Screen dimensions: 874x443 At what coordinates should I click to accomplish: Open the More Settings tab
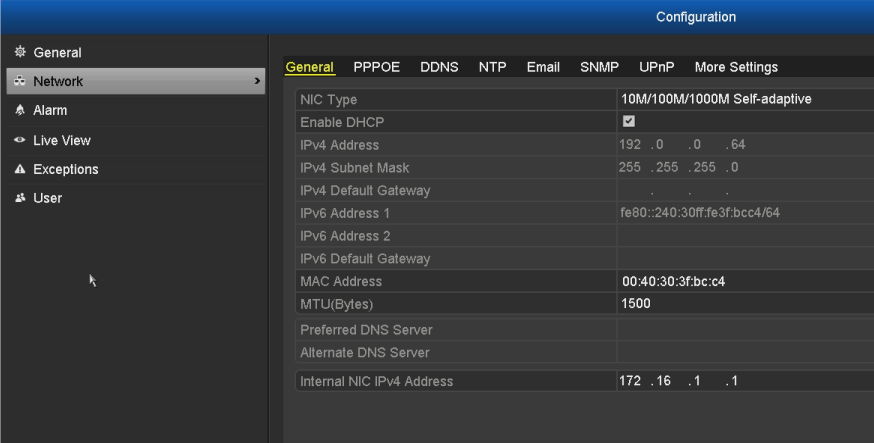[736, 67]
